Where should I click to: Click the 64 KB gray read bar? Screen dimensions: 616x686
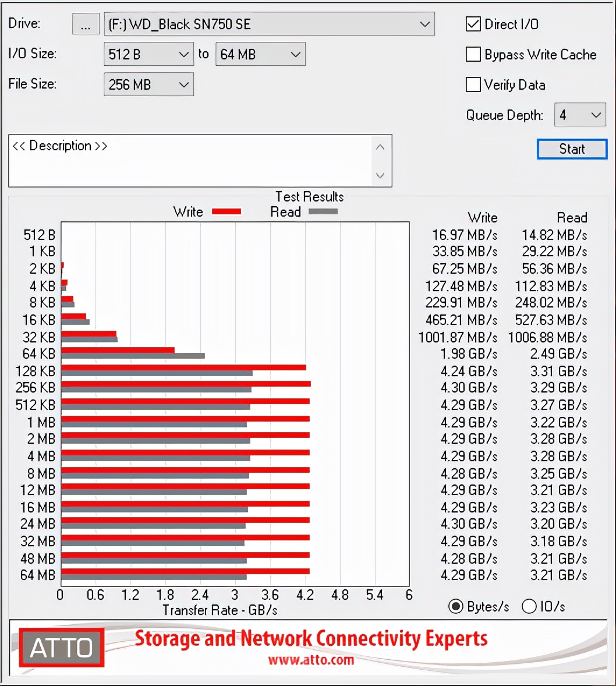(x=133, y=356)
